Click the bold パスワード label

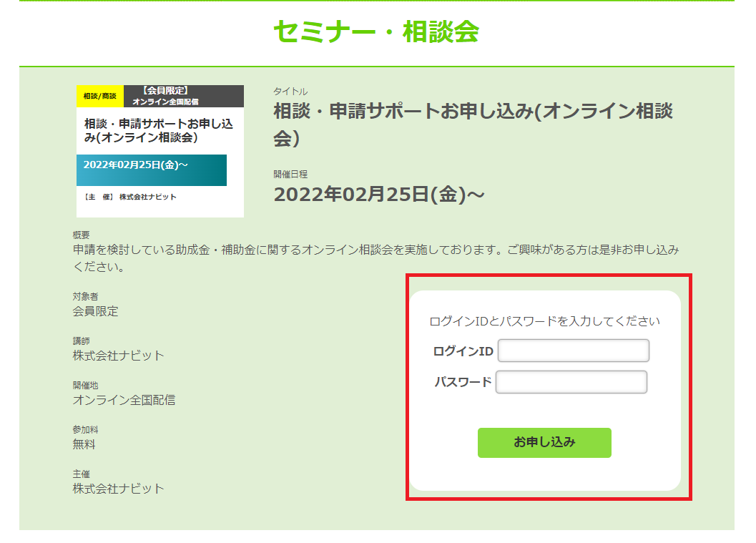[x=463, y=382]
